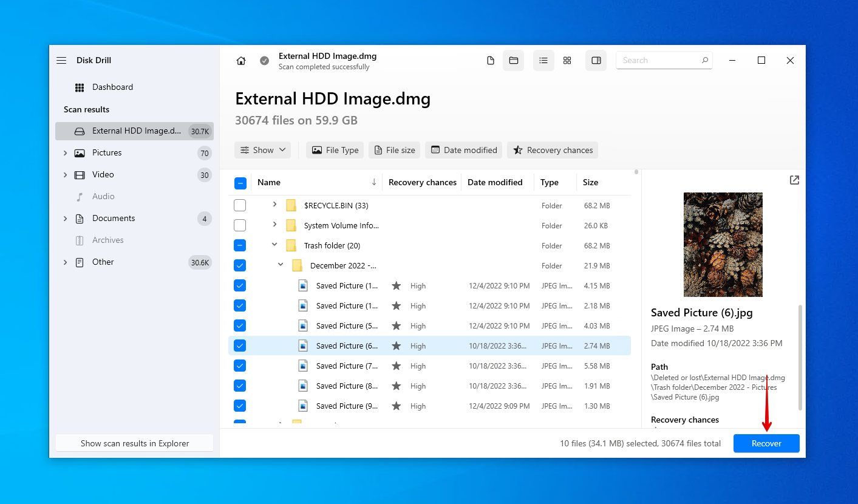This screenshot has width=858, height=504.
Task: Expand the Documents category in sidebar
Action: pyautogui.click(x=65, y=219)
